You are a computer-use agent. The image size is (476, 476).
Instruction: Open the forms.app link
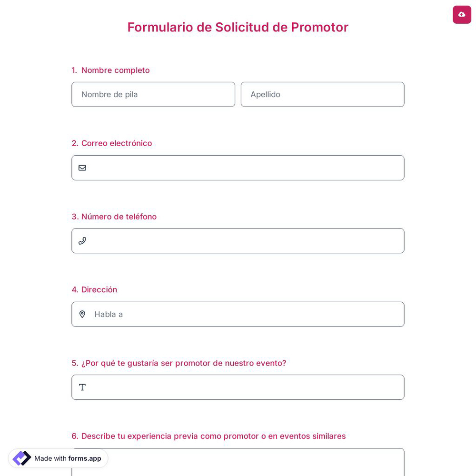tap(84, 458)
